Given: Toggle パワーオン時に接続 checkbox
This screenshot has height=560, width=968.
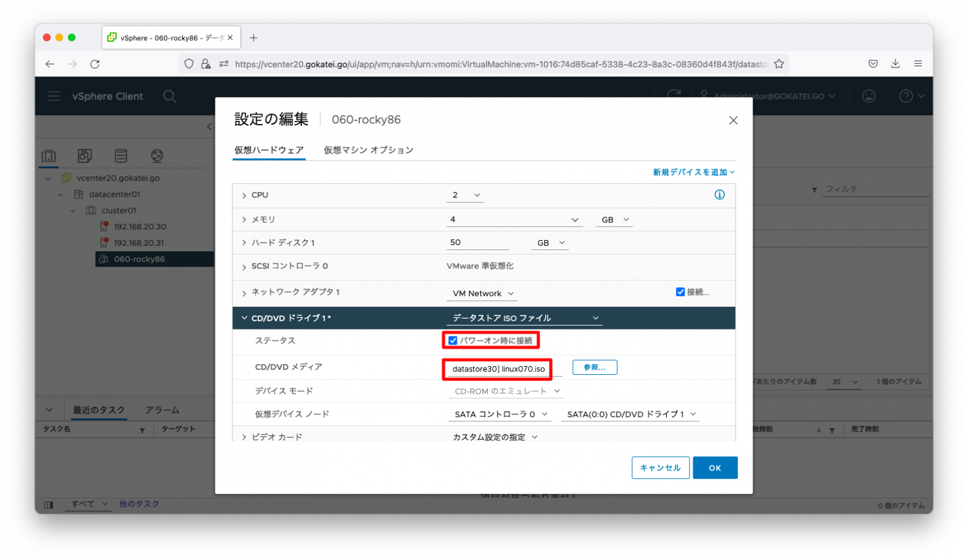Looking at the screenshot, I should click(452, 341).
